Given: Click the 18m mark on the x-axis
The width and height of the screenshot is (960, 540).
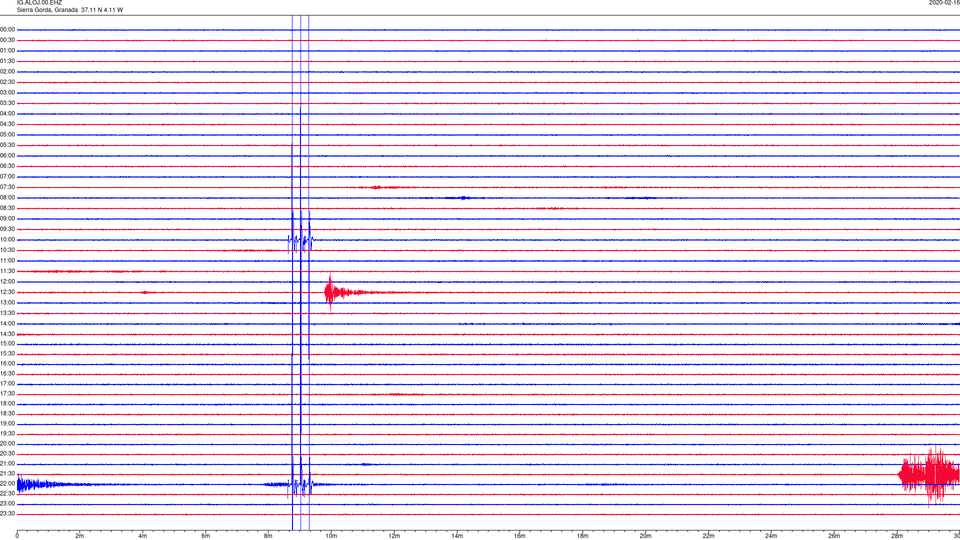Looking at the screenshot, I should pos(582,536).
